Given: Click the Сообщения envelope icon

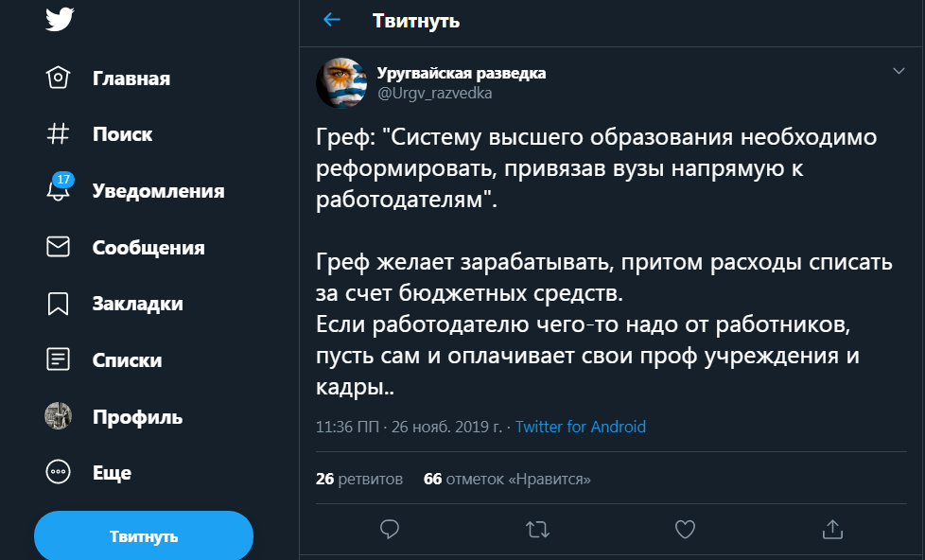Looking at the screenshot, I should (59, 248).
